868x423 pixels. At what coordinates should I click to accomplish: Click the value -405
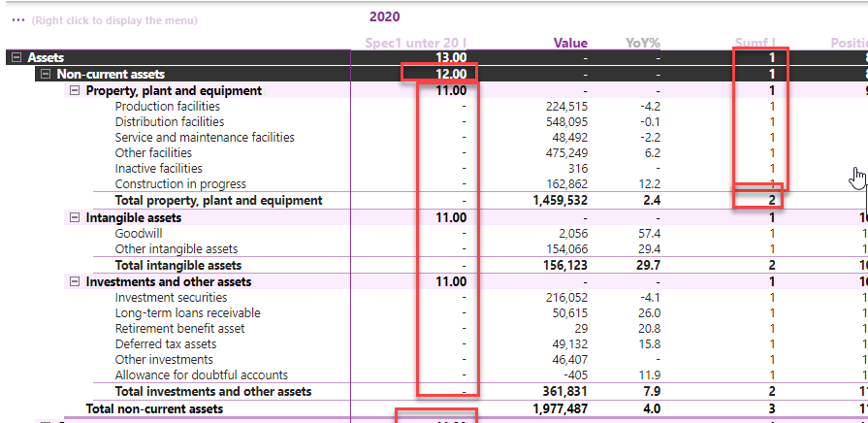coord(576,375)
